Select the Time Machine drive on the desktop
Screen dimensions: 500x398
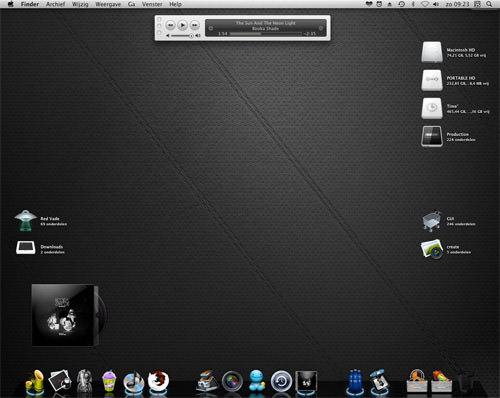click(x=432, y=108)
